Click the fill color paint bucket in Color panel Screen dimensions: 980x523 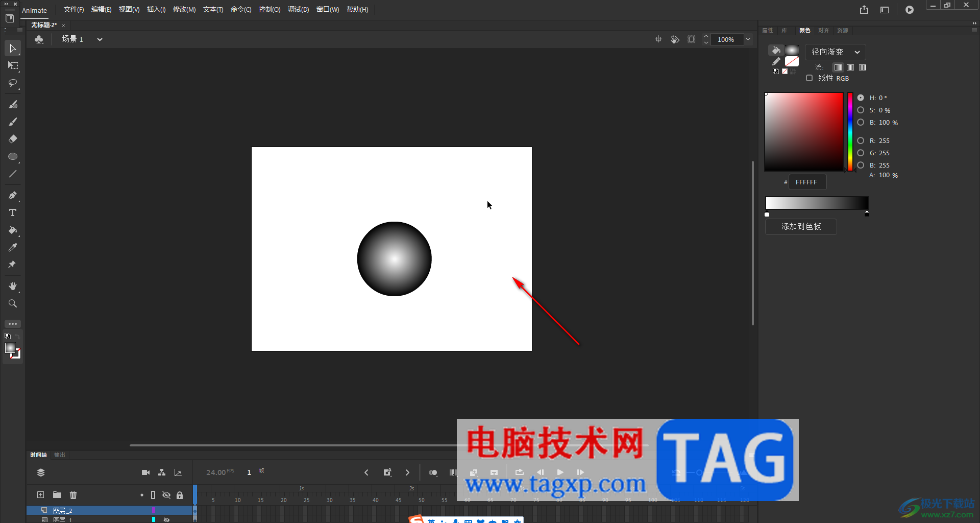coord(776,50)
